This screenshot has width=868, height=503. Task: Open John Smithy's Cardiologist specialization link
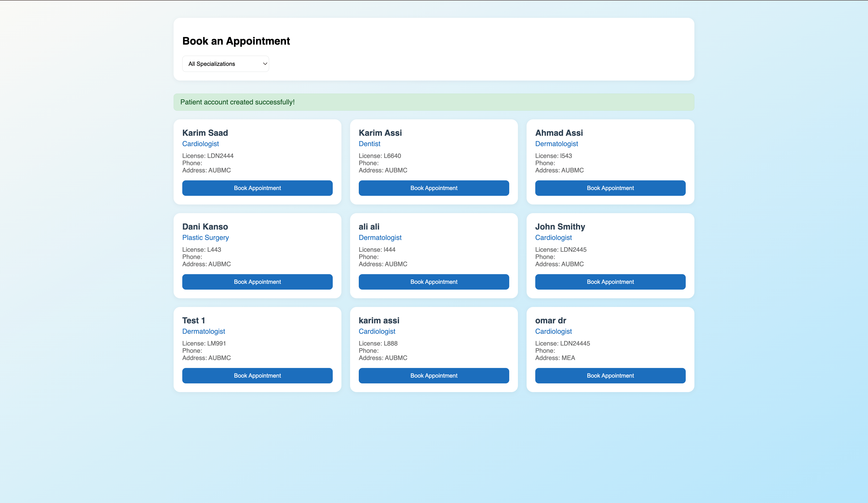pyautogui.click(x=553, y=237)
